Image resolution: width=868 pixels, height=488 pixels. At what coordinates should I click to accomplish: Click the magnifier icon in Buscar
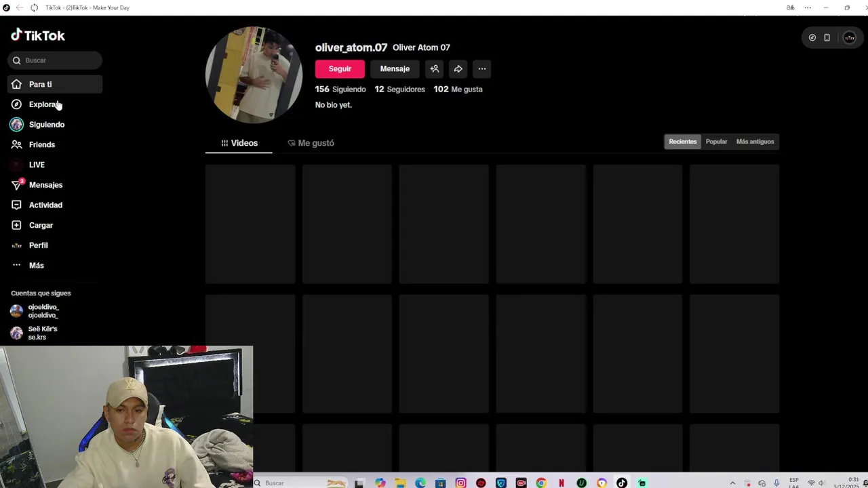[17, 60]
